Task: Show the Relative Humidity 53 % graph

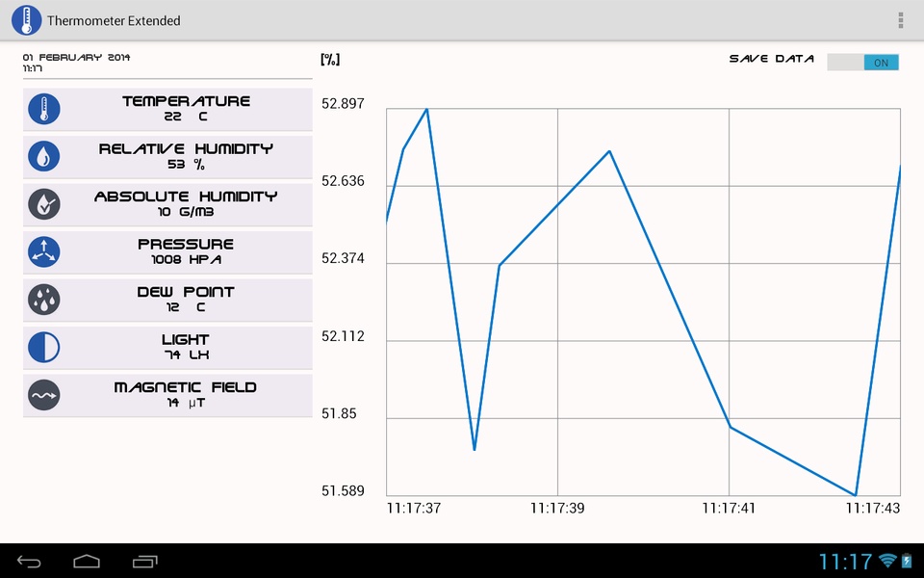Action: tap(167, 157)
